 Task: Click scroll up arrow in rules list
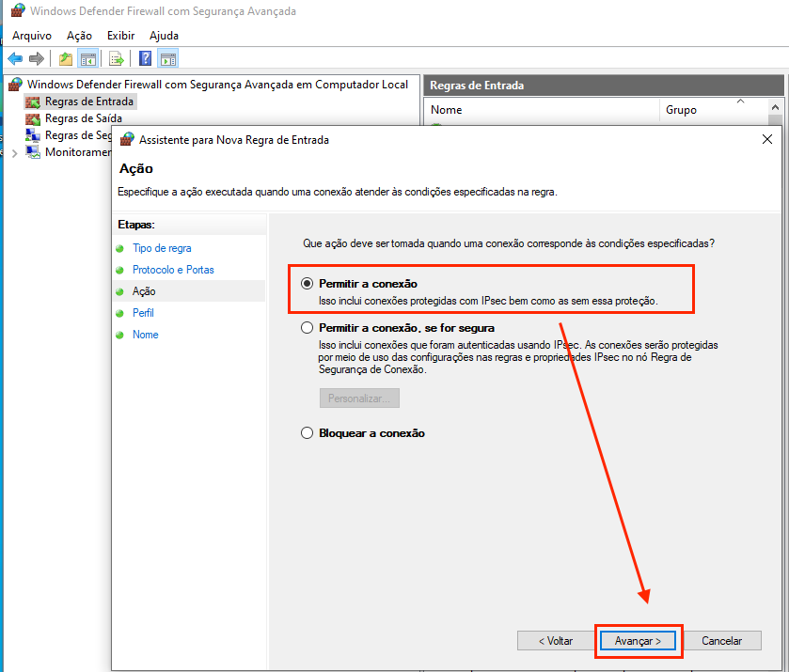775,107
